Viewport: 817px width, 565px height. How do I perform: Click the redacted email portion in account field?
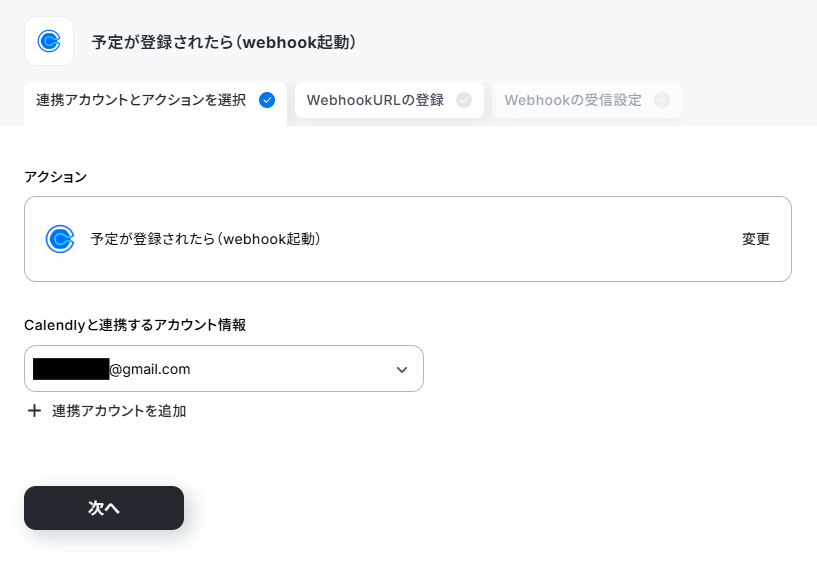tap(71, 369)
